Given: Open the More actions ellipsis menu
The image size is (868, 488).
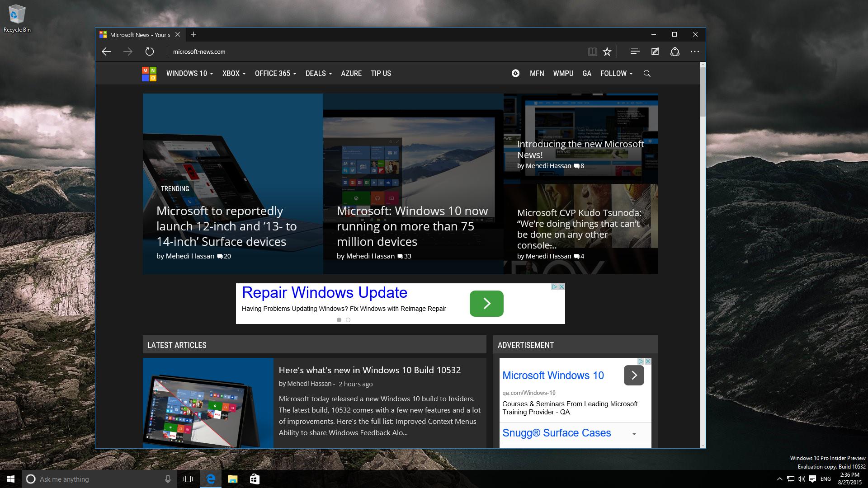Looking at the screenshot, I should (695, 52).
